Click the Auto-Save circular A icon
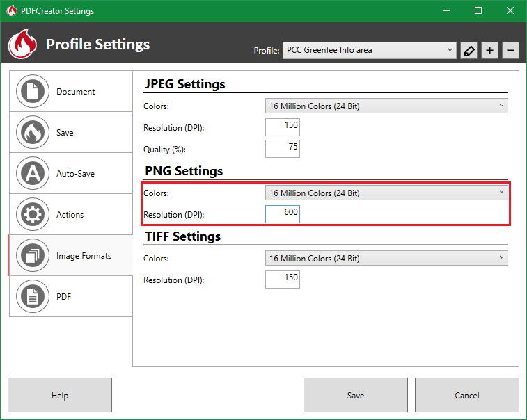The width and height of the screenshot is (527, 420). (x=32, y=174)
